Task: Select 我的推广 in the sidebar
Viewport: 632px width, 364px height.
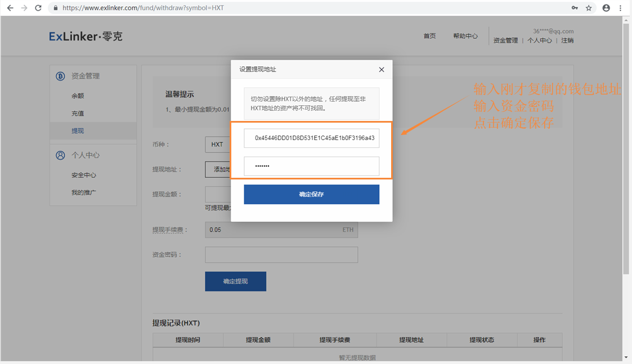Action: click(84, 192)
